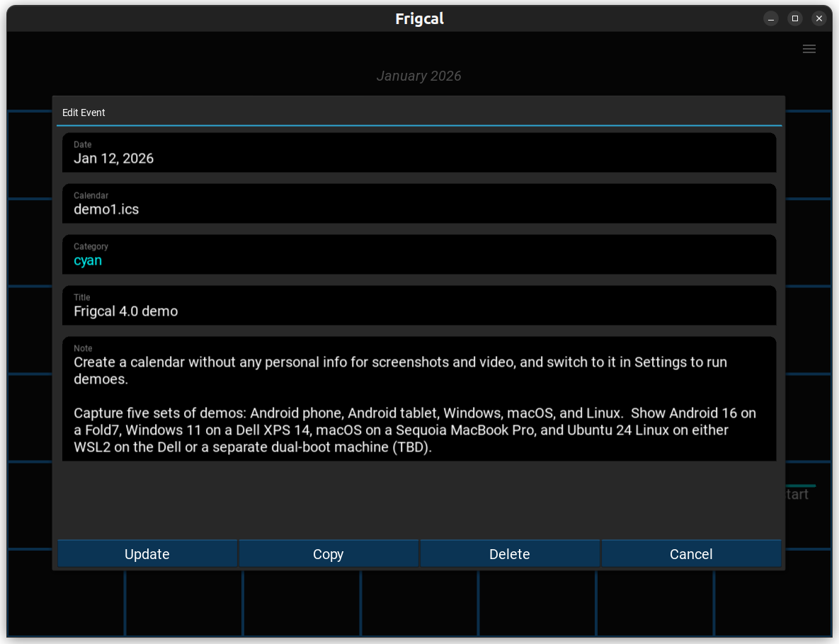The width and height of the screenshot is (839, 644).
Task: Click the Date field showing Jan 12, 2026
Action: point(419,153)
